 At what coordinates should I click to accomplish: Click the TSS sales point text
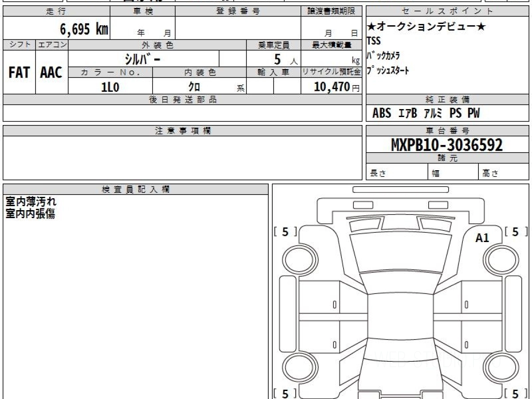click(x=373, y=41)
